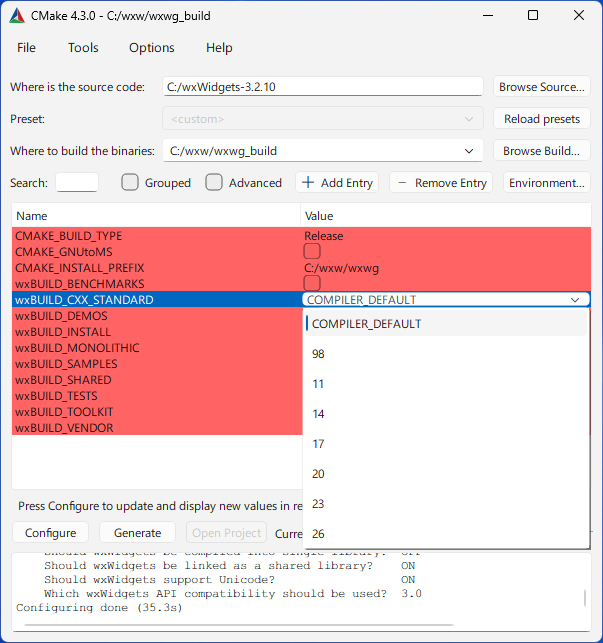Screen dimensions: 603x643
Task: Open the Help menu
Action: click(219, 48)
